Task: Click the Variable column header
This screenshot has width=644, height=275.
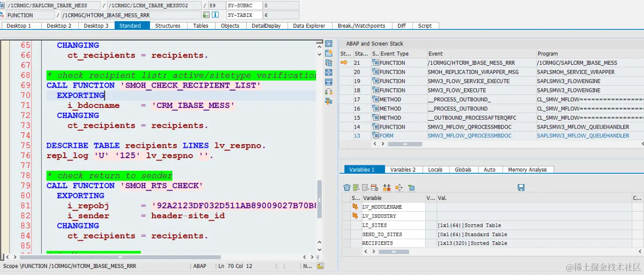Action: coord(393,198)
